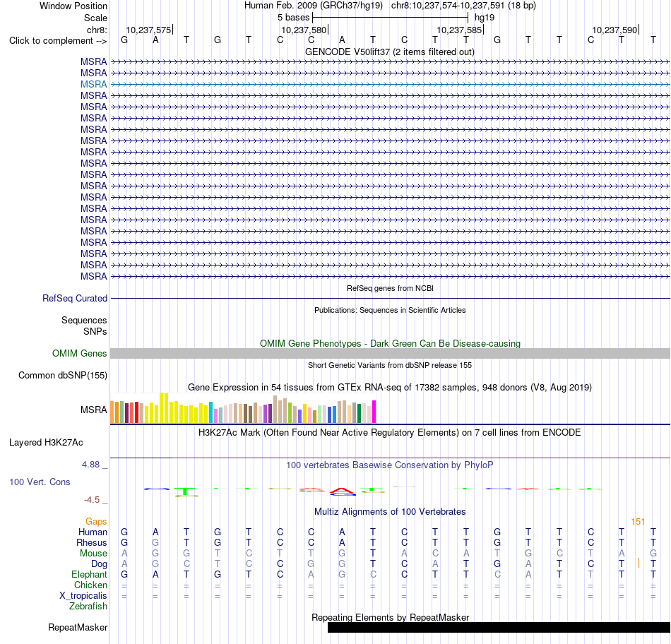Click the orange 151 gap count
The width and height of the screenshot is (671, 644).
pyautogui.click(x=638, y=522)
